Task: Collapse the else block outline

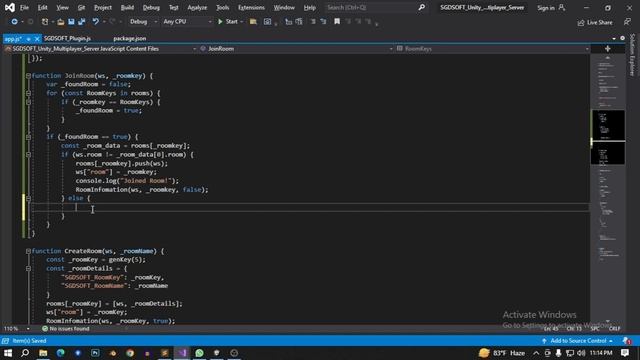Action: 28,198
